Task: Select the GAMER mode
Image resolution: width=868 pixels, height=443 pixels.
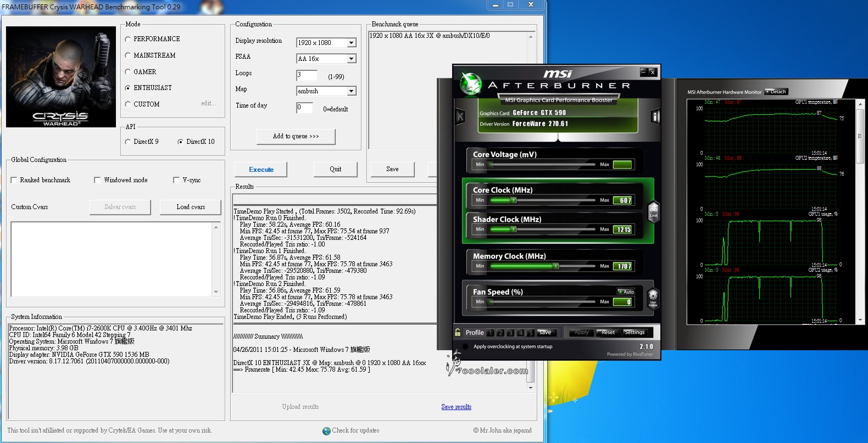Action: point(127,72)
